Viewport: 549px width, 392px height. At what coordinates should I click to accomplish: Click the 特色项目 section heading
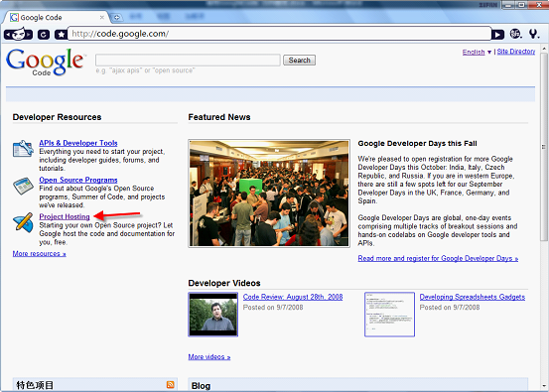[x=35, y=385]
